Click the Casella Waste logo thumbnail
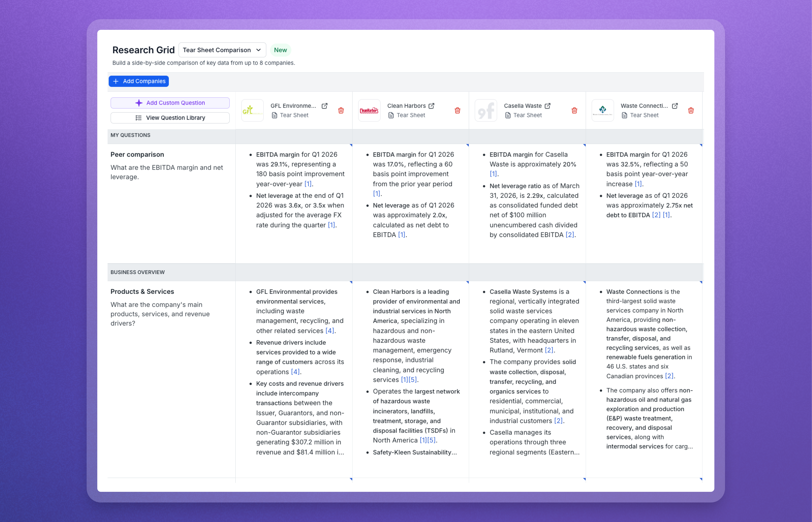The height and width of the screenshot is (522, 812). click(486, 110)
